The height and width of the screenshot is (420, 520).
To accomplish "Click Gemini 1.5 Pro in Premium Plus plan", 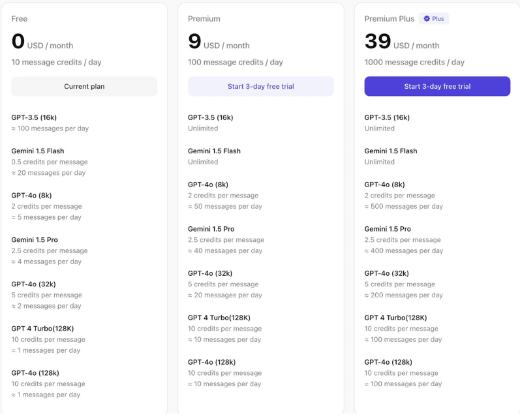I will 388,229.
